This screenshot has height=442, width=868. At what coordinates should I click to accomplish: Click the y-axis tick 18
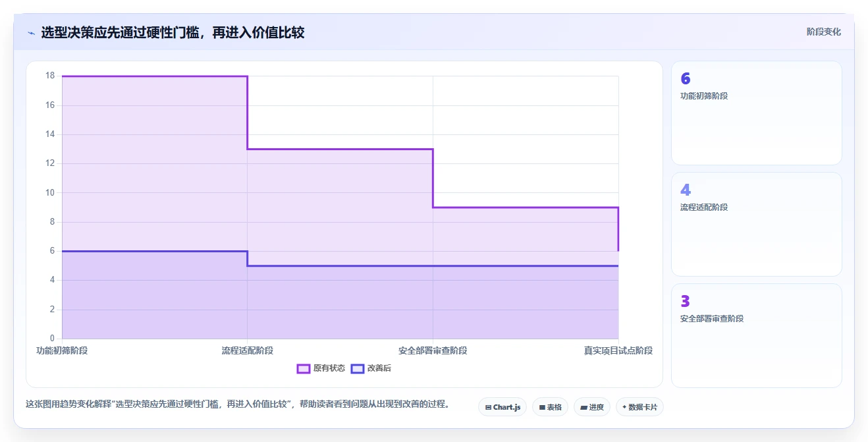(x=50, y=76)
